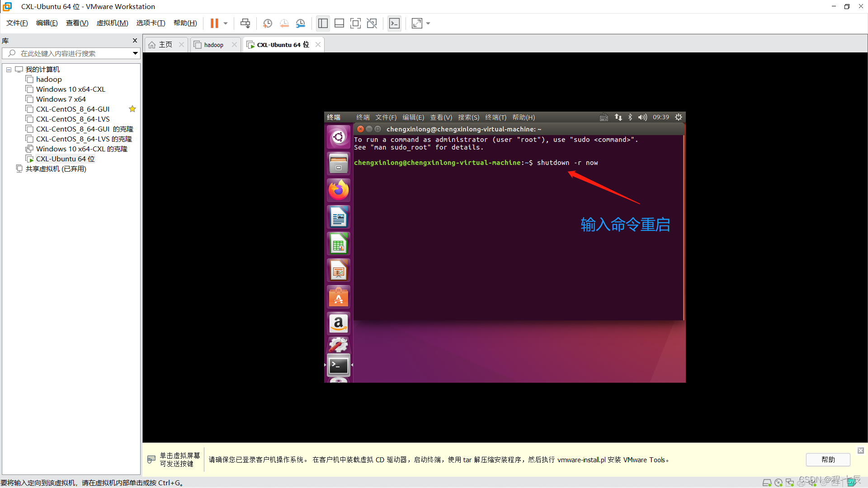Viewport: 868px width, 488px height.
Task: Open the Ubuntu Bluetooth indicator
Action: [630, 117]
